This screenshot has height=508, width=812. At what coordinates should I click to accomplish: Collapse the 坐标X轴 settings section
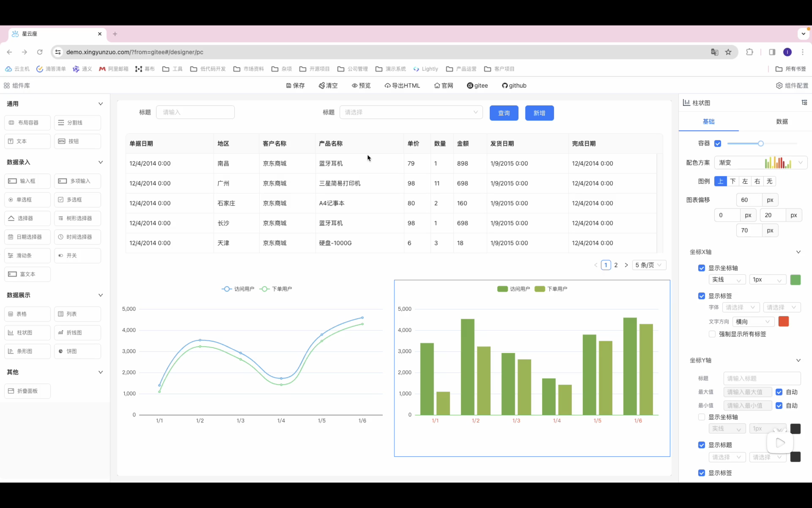click(798, 252)
